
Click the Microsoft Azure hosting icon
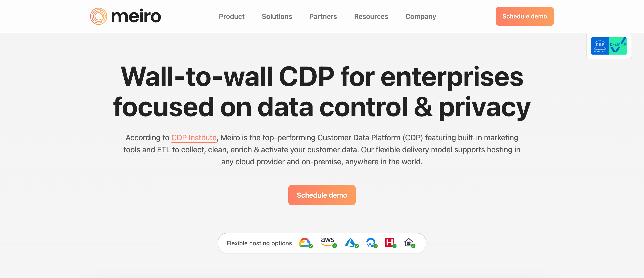click(350, 242)
